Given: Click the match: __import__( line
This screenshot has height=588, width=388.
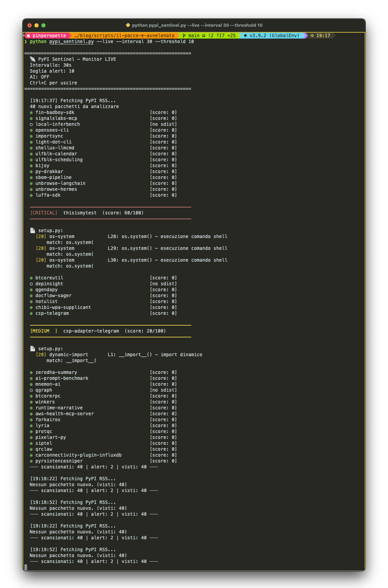Looking at the screenshot, I should coord(72,360).
